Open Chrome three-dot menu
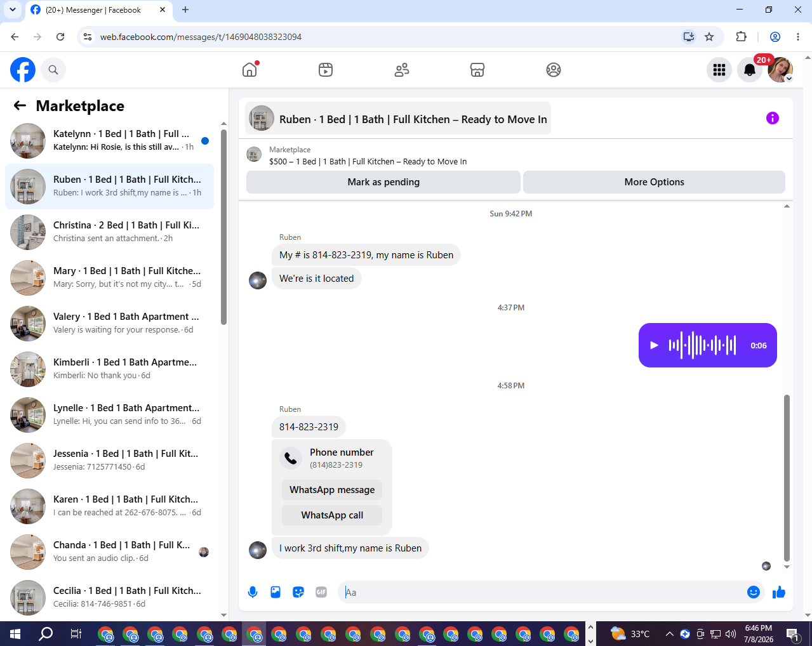812x646 pixels. pyautogui.click(x=798, y=37)
